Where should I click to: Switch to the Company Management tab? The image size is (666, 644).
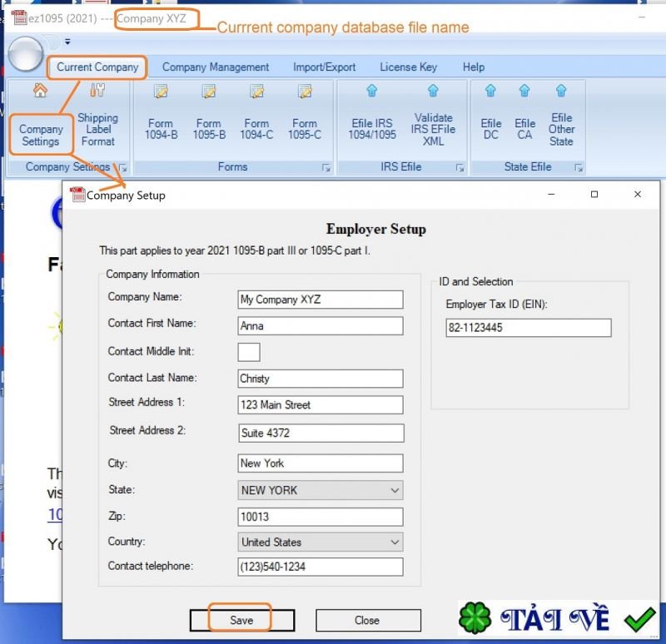[216, 67]
